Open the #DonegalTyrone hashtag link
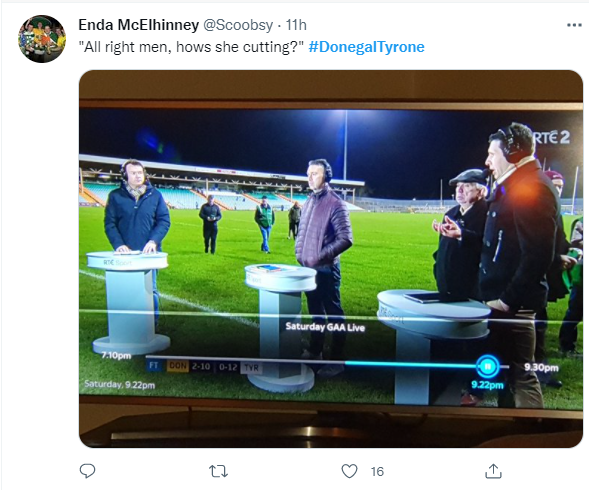Screen dimensions: 589x490 pyautogui.click(x=366, y=47)
